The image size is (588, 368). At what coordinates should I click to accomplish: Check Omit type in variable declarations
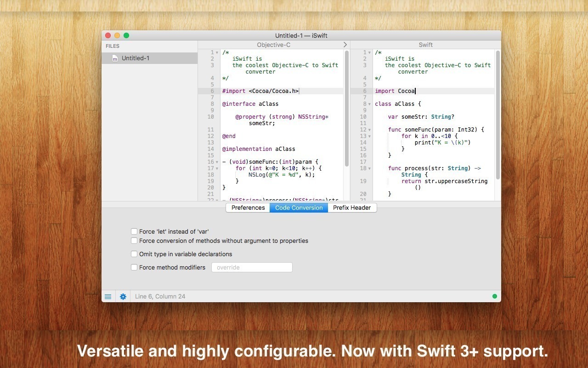134,254
